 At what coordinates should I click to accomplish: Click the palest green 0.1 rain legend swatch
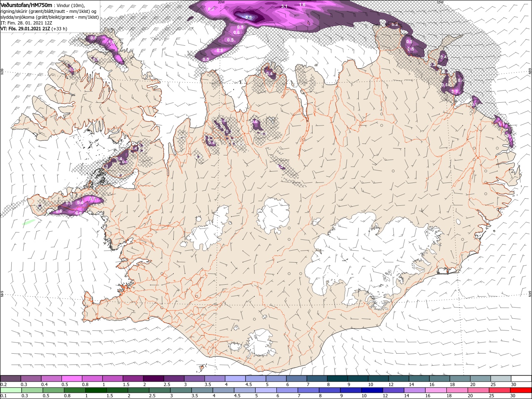point(10,390)
